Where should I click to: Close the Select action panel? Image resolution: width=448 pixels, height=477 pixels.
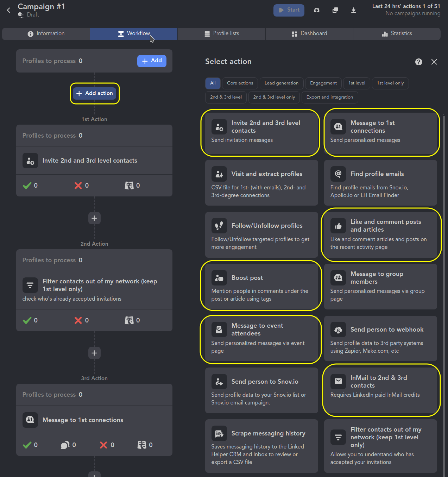(434, 62)
